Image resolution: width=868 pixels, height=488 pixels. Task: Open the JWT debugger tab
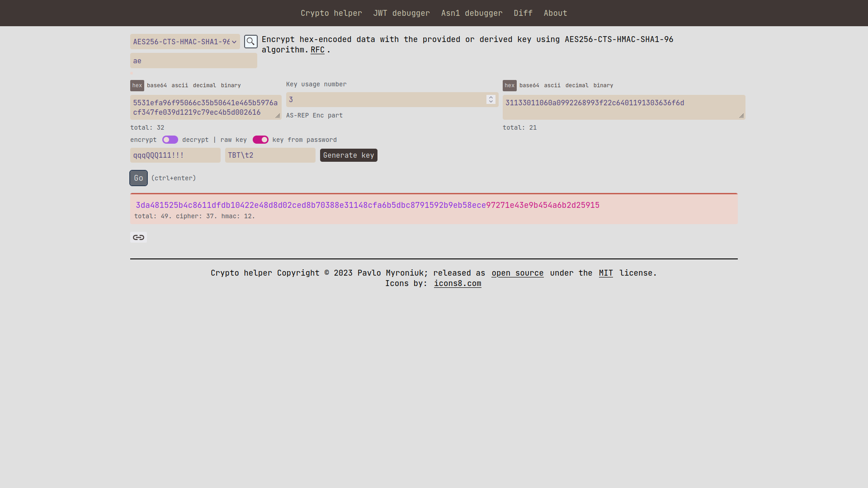[401, 13]
